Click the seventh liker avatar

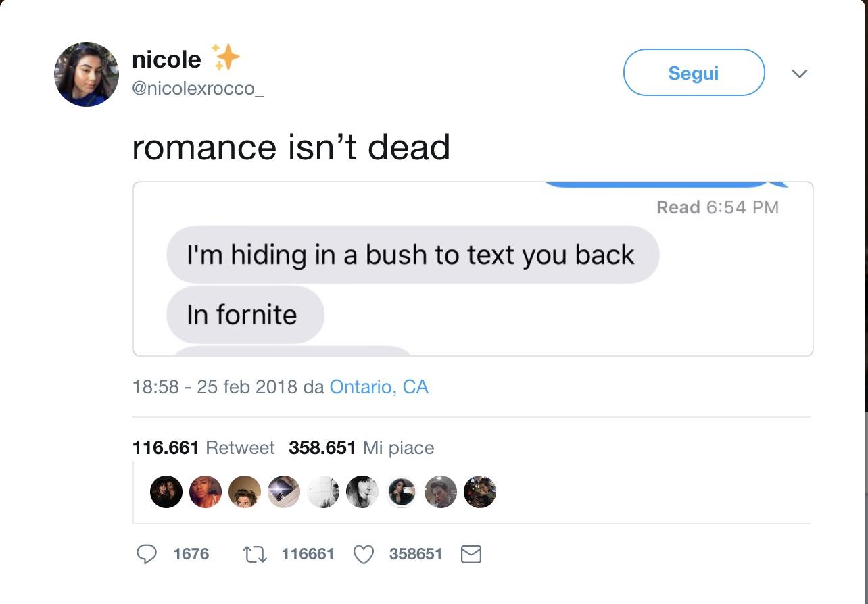402,492
